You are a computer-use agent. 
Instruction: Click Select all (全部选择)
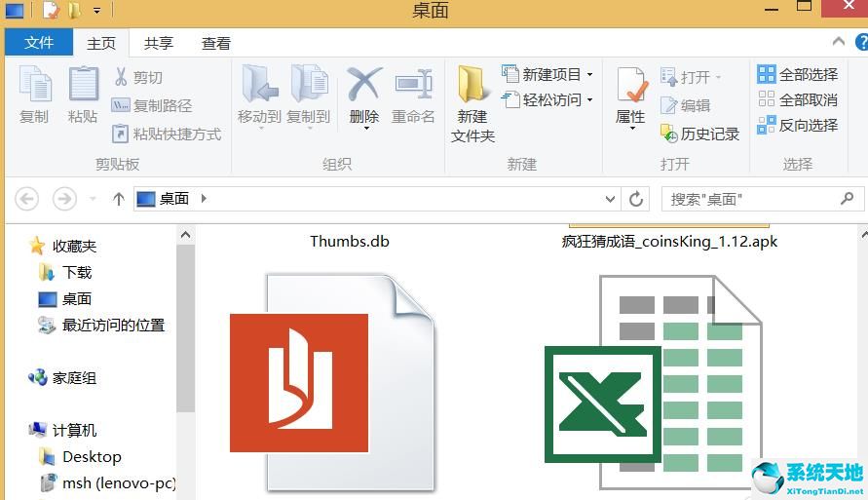[x=797, y=74]
